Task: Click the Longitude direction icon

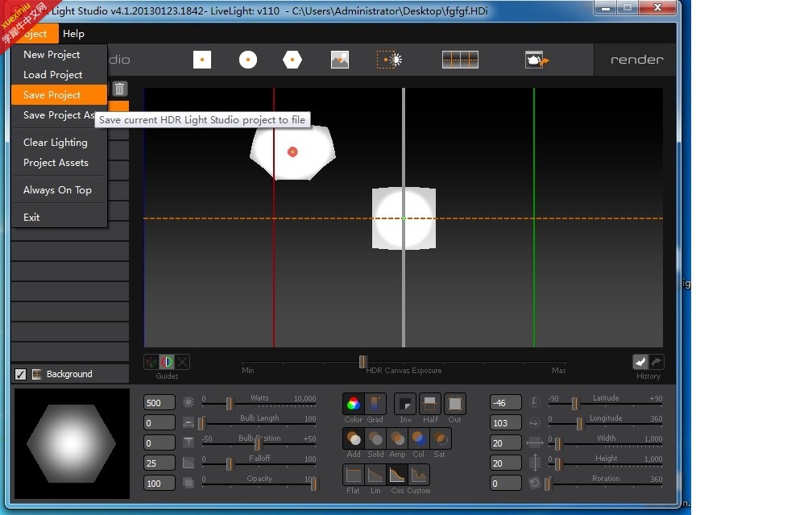Action: point(534,423)
